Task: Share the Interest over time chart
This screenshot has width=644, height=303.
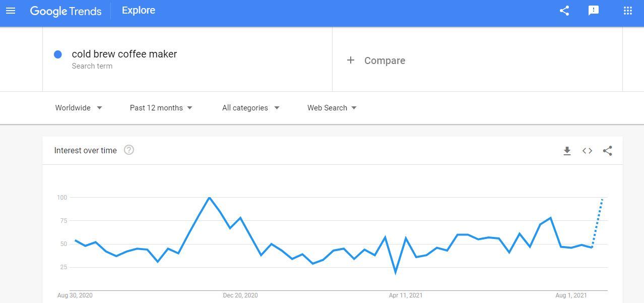Action: [x=608, y=151]
